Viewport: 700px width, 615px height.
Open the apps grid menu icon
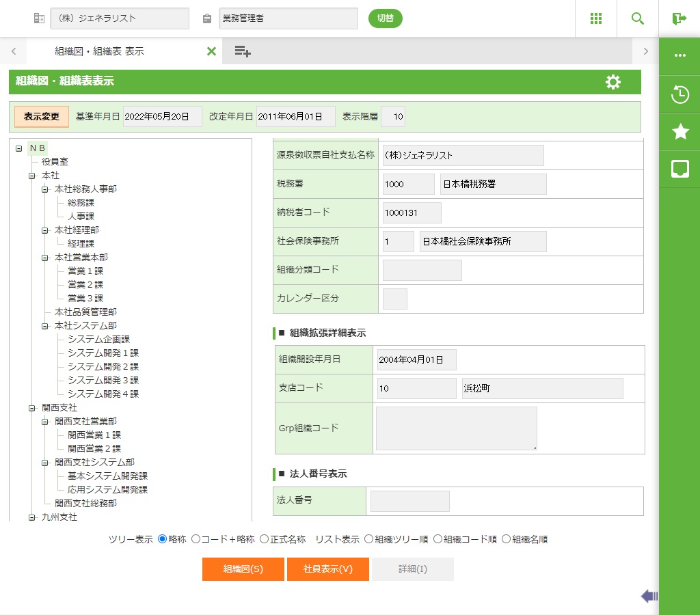tap(596, 18)
